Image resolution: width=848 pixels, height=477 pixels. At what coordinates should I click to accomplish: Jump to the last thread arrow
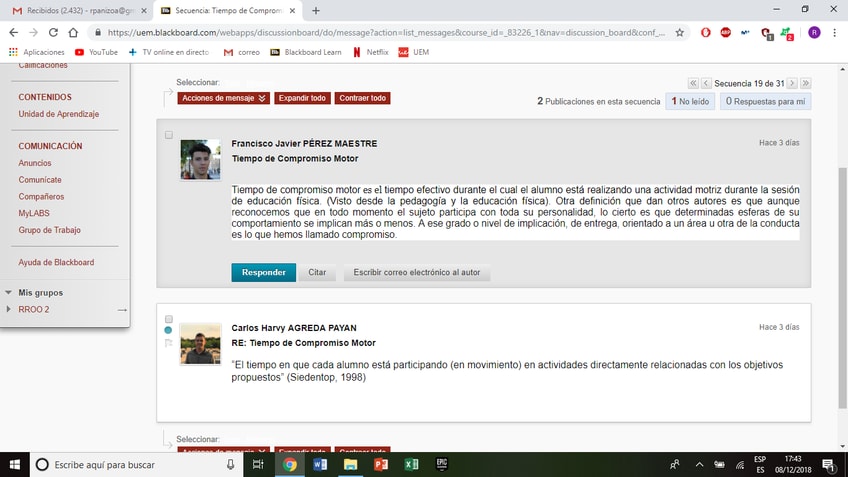coord(805,83)
